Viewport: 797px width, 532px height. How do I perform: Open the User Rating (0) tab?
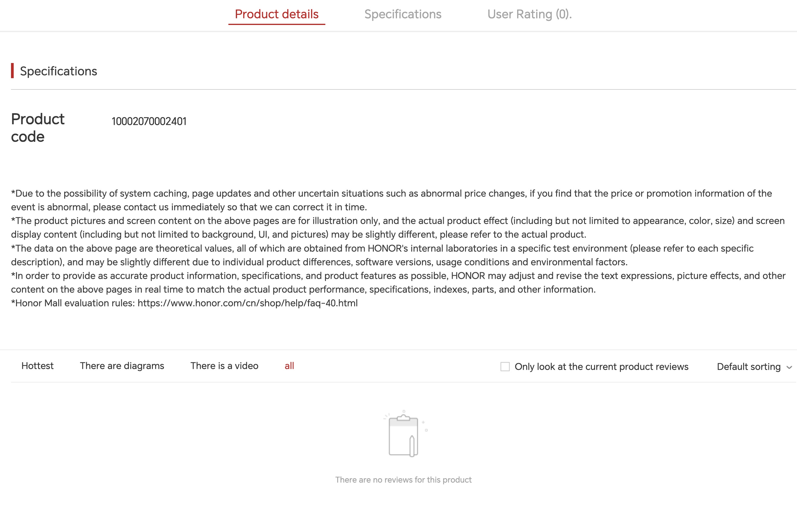(530, 14)
